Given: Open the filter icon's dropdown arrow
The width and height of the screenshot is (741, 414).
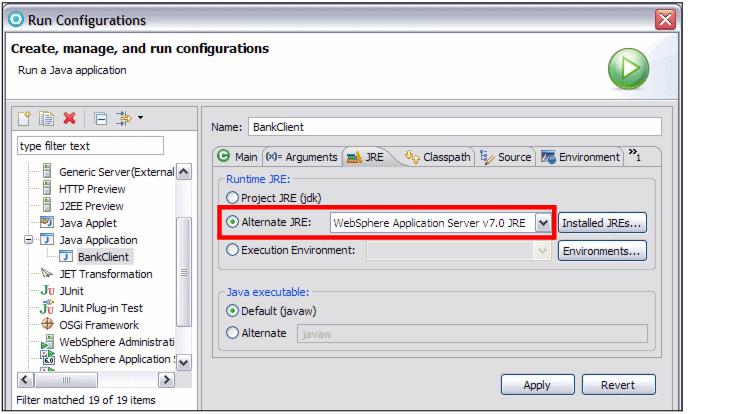Looking at the screenshot, I should 140,118.
